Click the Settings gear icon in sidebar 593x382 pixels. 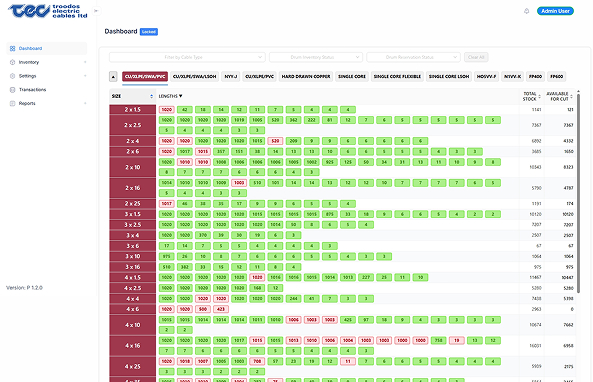[x=12, y=76]
